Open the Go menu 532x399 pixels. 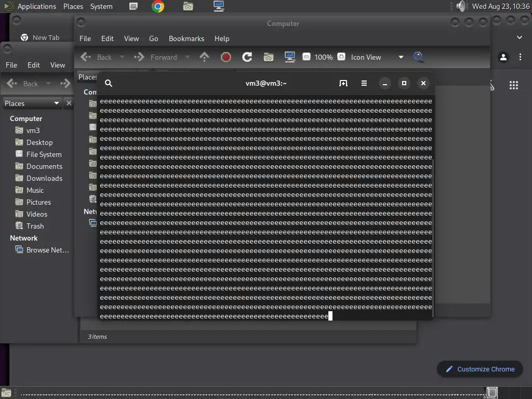153,38
